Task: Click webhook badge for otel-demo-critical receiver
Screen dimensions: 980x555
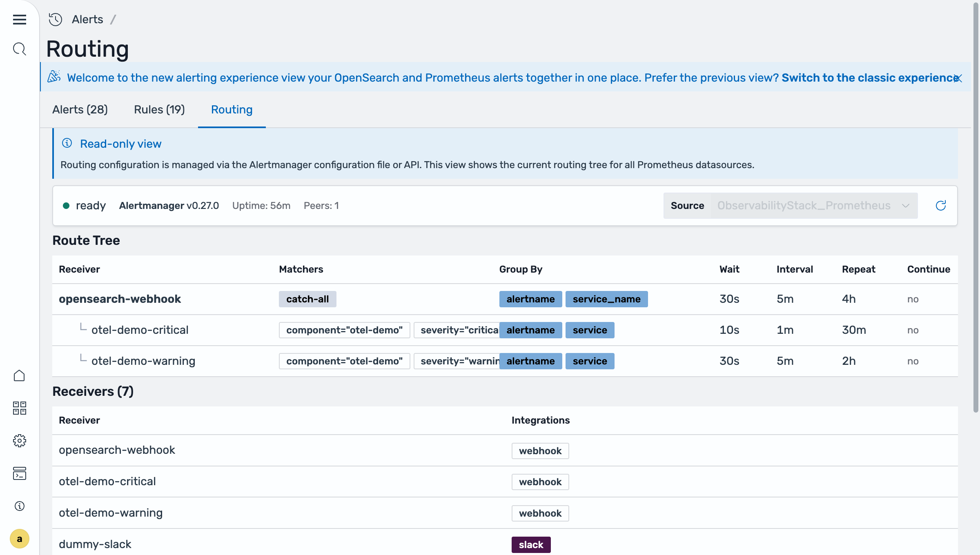Action: pos(540,482)
